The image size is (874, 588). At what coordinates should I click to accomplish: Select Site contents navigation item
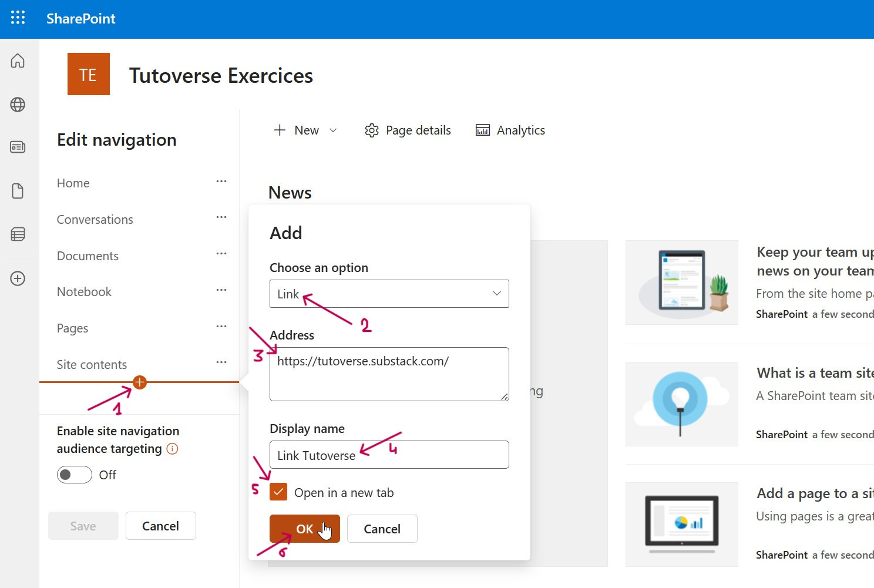click(x=92, y=365)
